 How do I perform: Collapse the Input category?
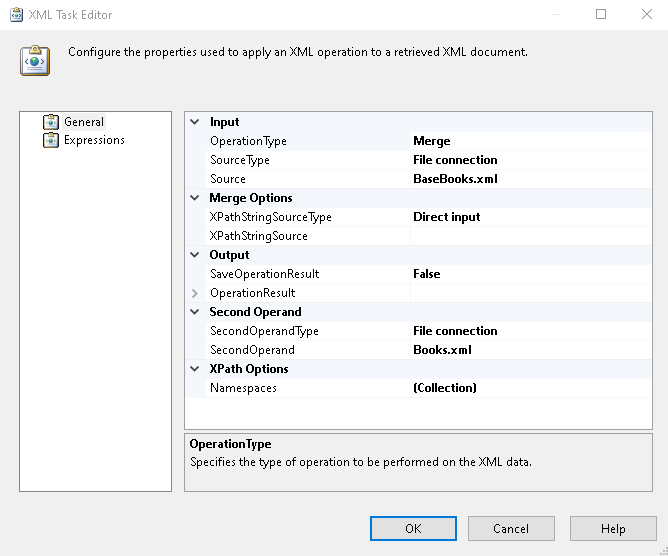[x=196, y=122]
